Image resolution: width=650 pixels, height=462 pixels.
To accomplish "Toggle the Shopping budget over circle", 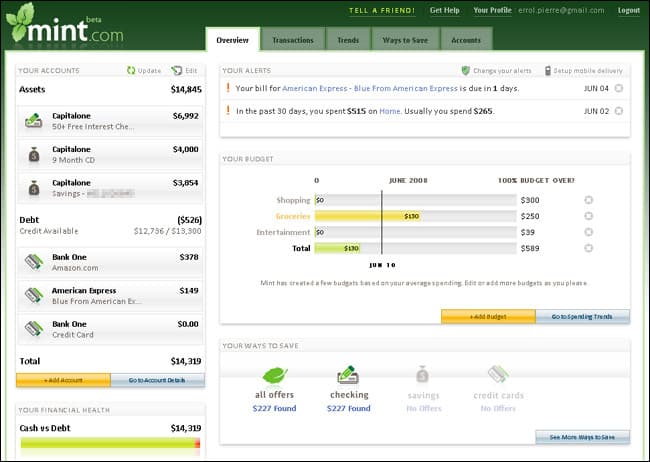I will (588, 200).
